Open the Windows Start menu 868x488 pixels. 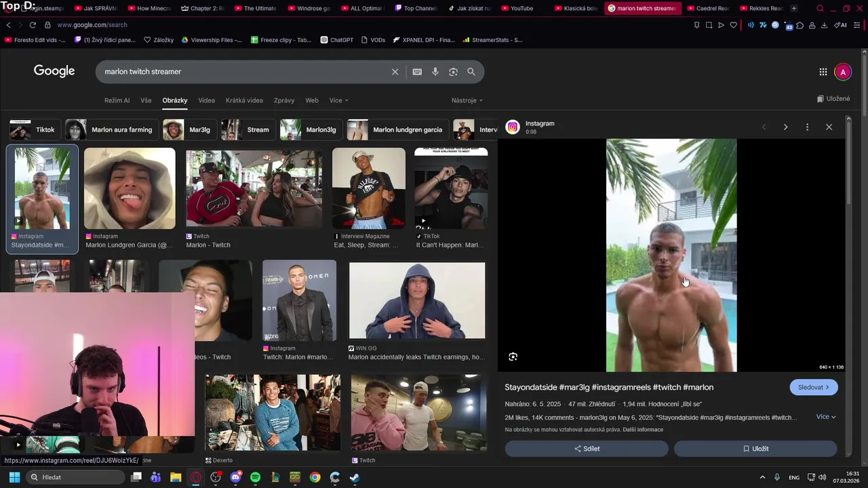point(14,477)
